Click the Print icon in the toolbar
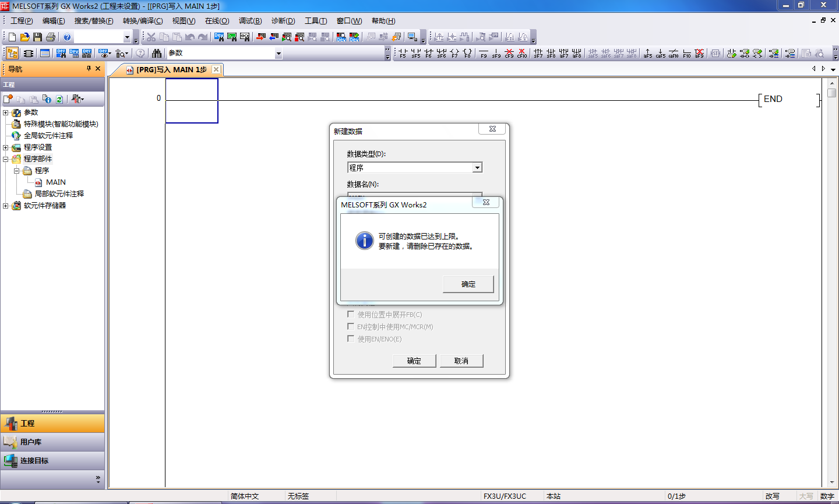The width and height of the screenshot is (839, 504). point(51,37)
